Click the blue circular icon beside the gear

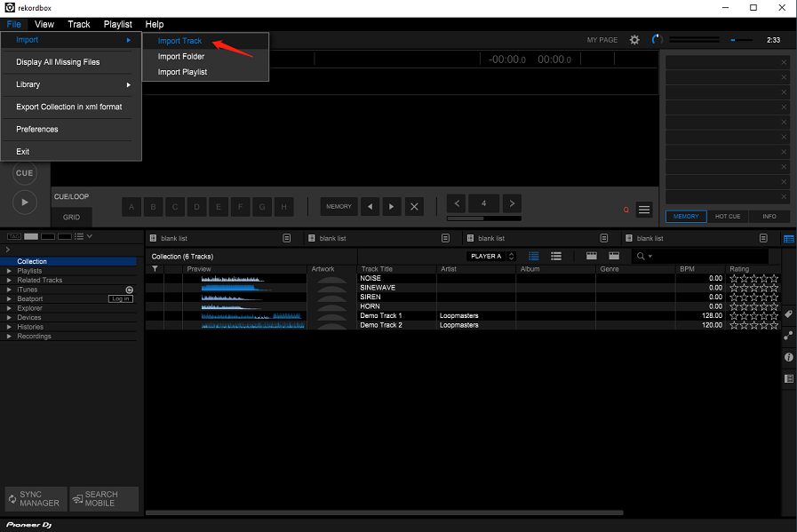(657, 40)
